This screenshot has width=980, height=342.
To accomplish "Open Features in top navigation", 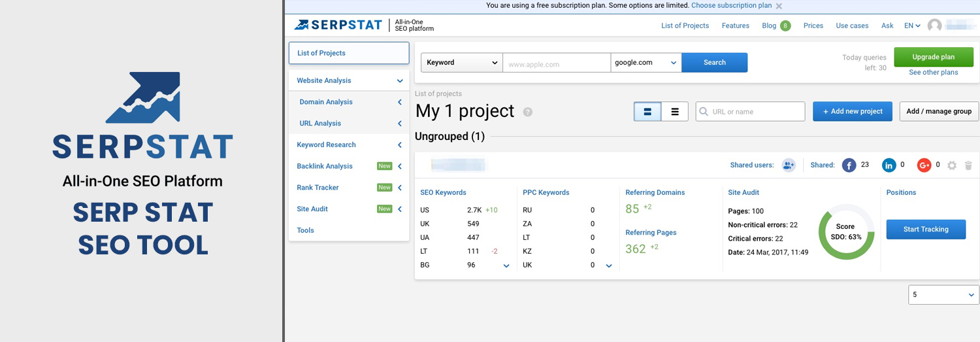I will (736, 26).
